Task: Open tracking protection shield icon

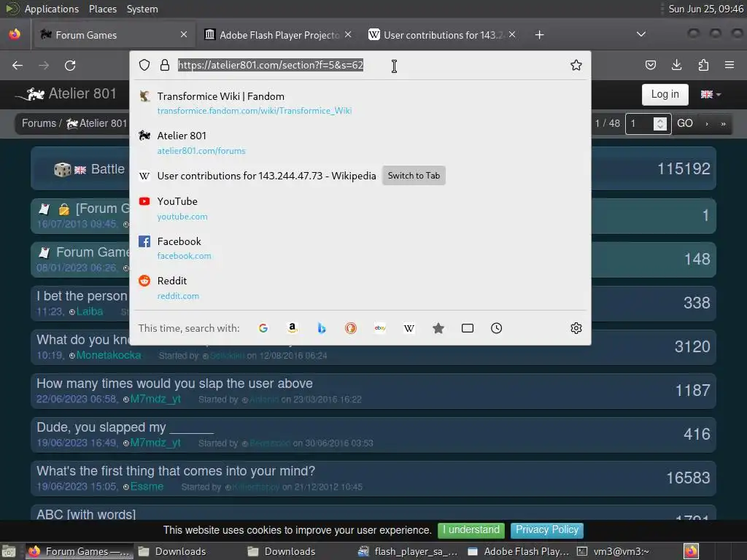Action: click(x=144, y=65)
